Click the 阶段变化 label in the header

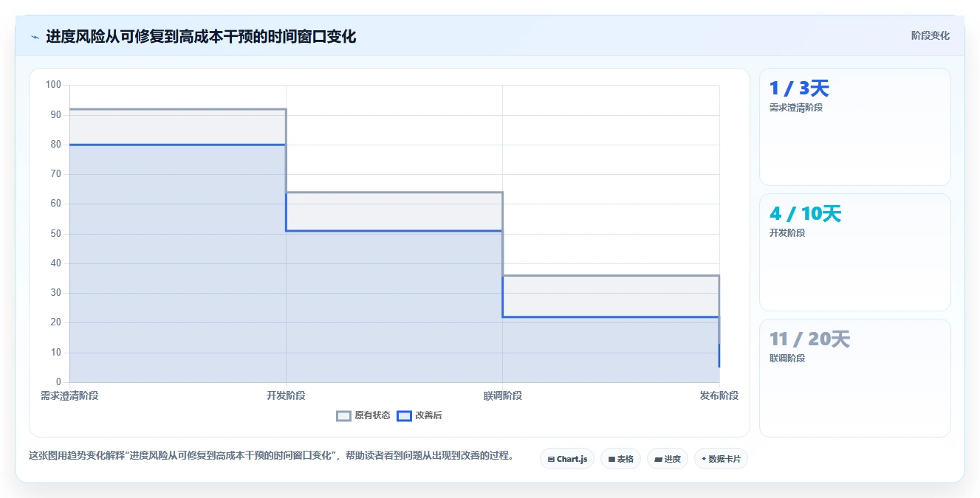(930, 35)
